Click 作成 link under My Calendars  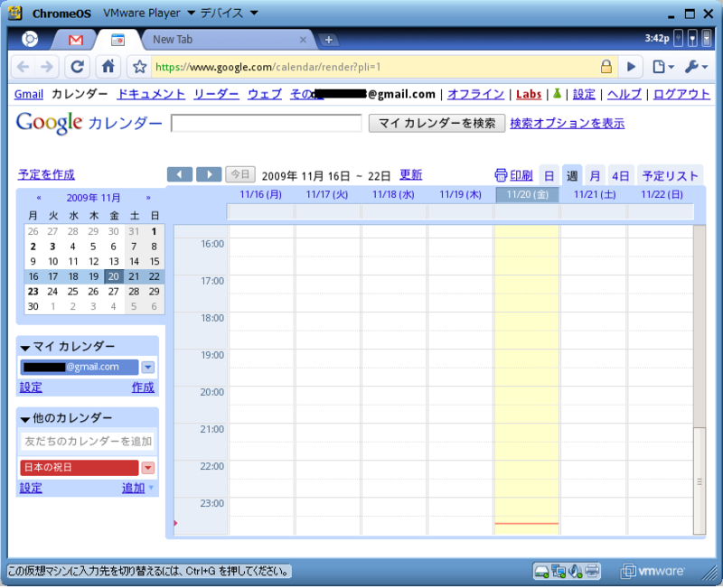pos(143,387)
